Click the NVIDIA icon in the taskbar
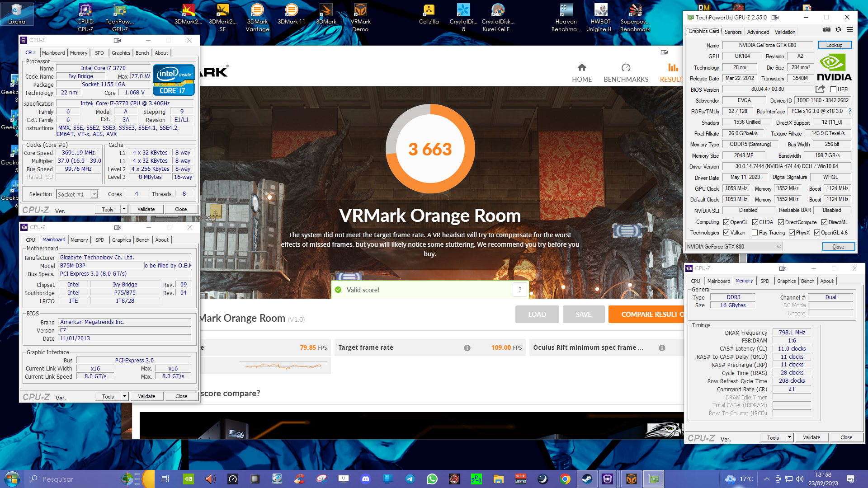Image resolution: width=868 pixels, height=488 pixels. tap(189, 479)
